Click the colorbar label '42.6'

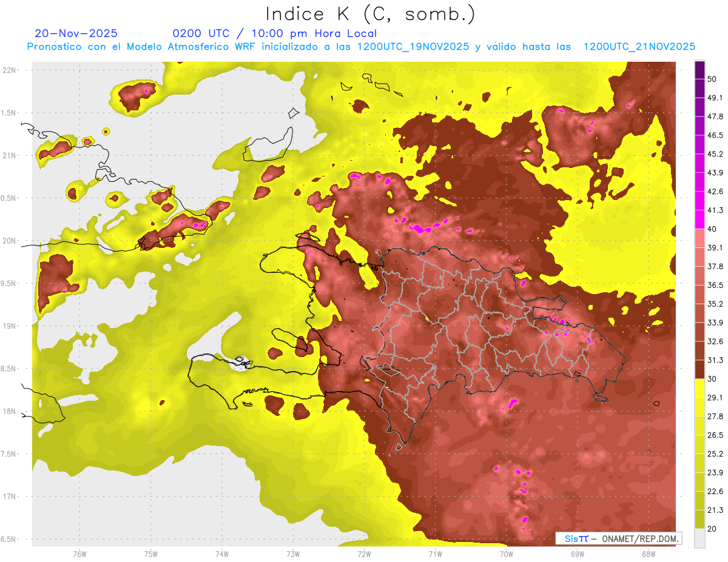(x=715, y=192)
